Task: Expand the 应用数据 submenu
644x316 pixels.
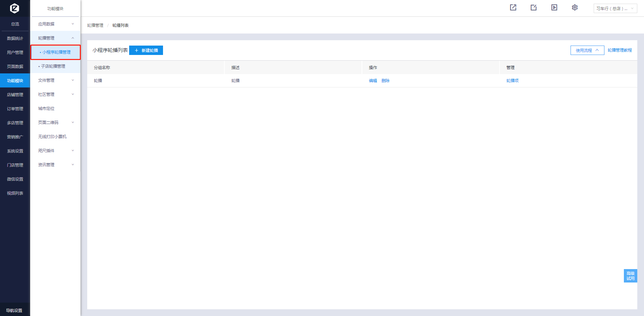Action: [56, 24]
